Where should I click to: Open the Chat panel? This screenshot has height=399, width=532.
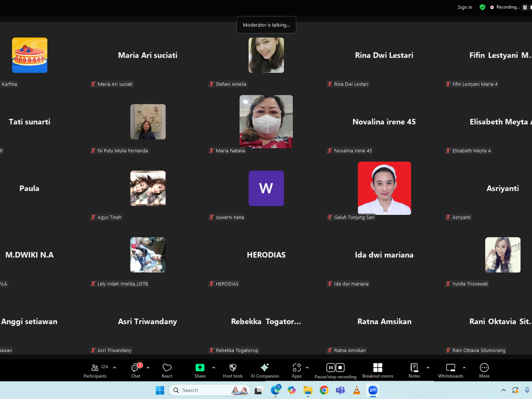pyautogui.click(x=136, y=371)
